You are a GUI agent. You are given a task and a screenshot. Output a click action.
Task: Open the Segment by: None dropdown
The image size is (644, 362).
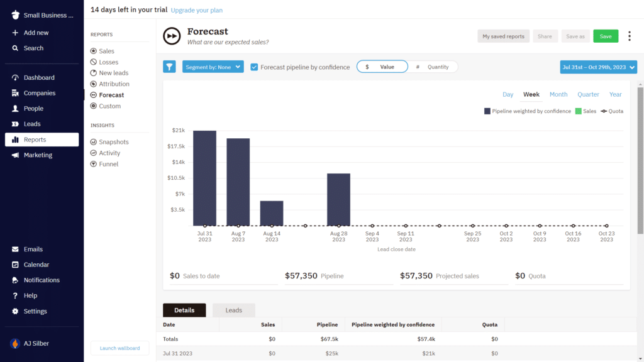[213, 67]
